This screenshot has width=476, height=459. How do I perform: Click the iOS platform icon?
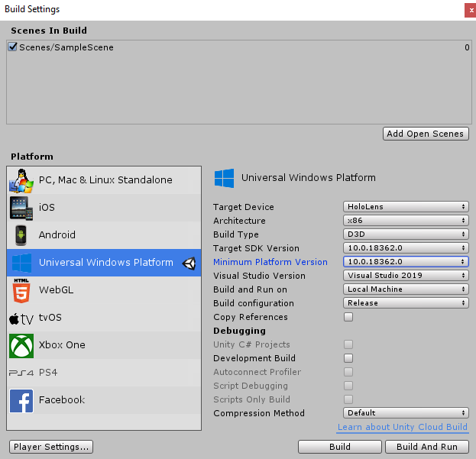(21, 208)
